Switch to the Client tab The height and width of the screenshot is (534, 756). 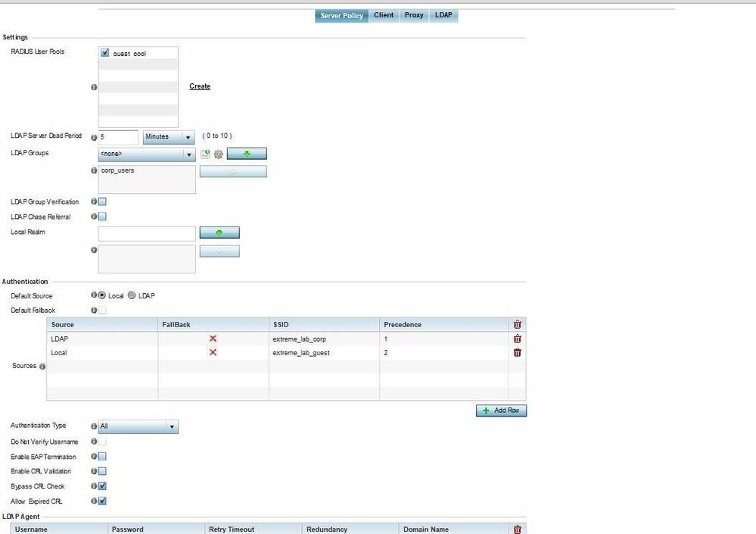click(x=384, y=15)
